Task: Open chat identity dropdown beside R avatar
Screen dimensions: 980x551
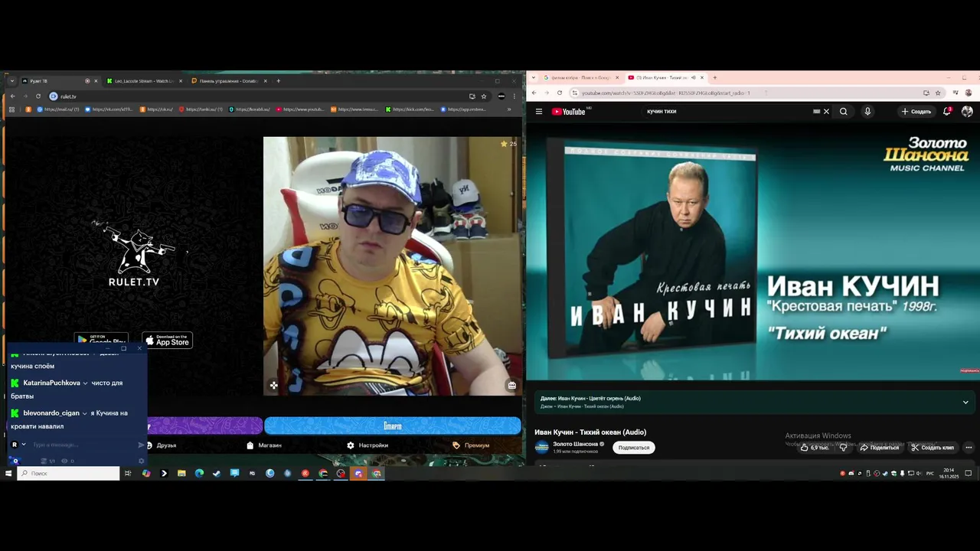Action: [x=24, y=445]
